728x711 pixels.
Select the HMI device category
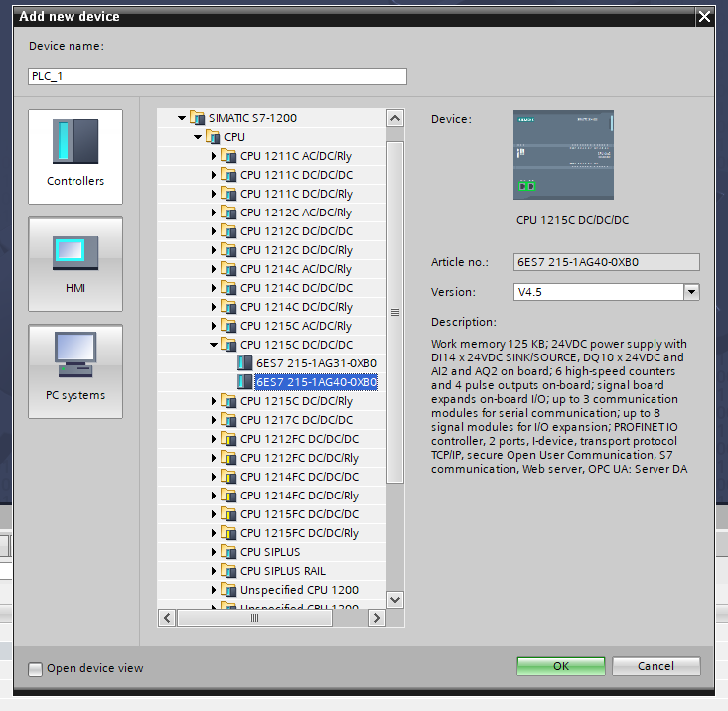pos(75,264)
